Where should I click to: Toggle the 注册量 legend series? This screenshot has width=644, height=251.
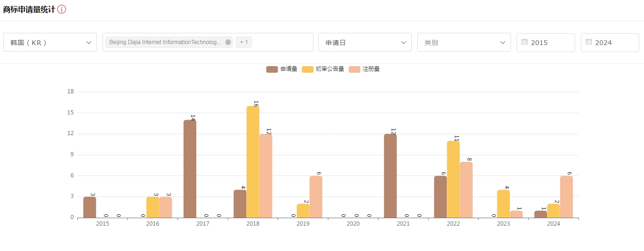tap(364, 69)
